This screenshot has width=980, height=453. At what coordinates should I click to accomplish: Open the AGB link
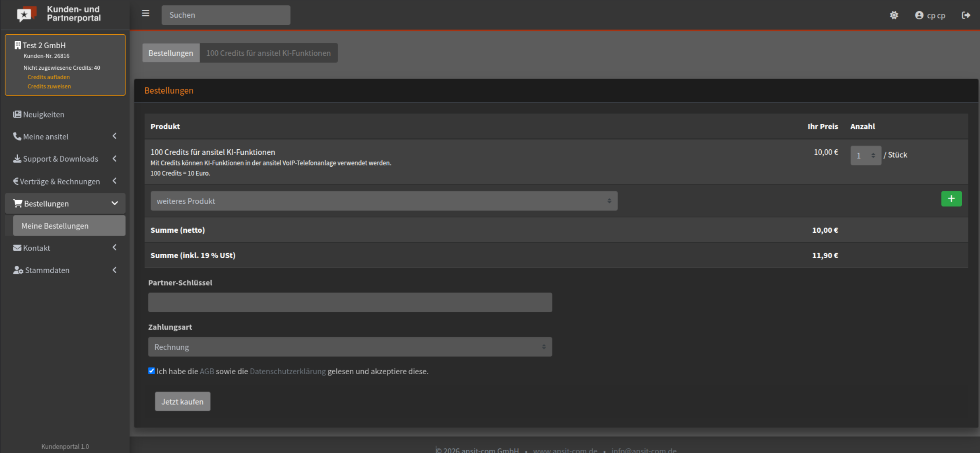click(x=207, y=371)
